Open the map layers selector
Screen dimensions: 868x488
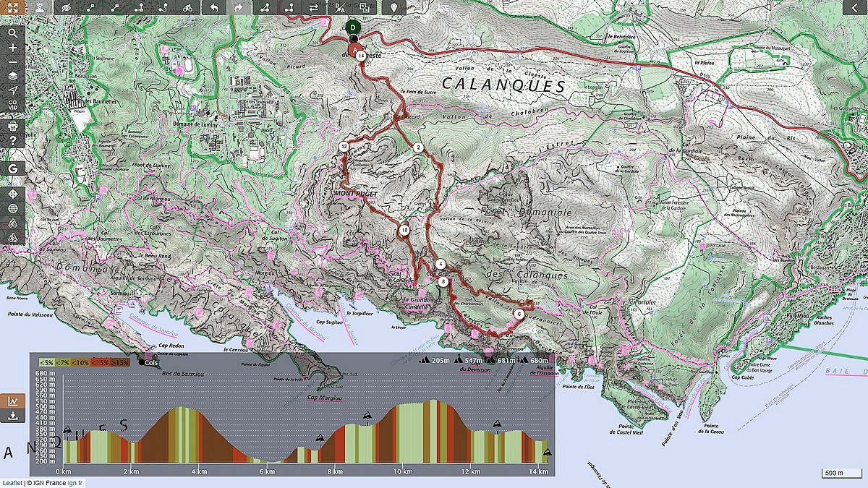point(13,76)
